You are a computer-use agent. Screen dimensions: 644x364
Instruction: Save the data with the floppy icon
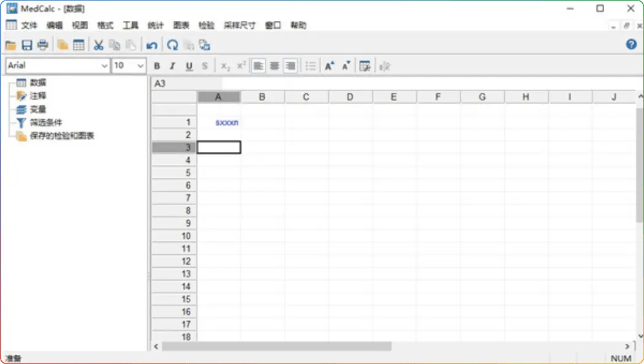click(27, 45)
